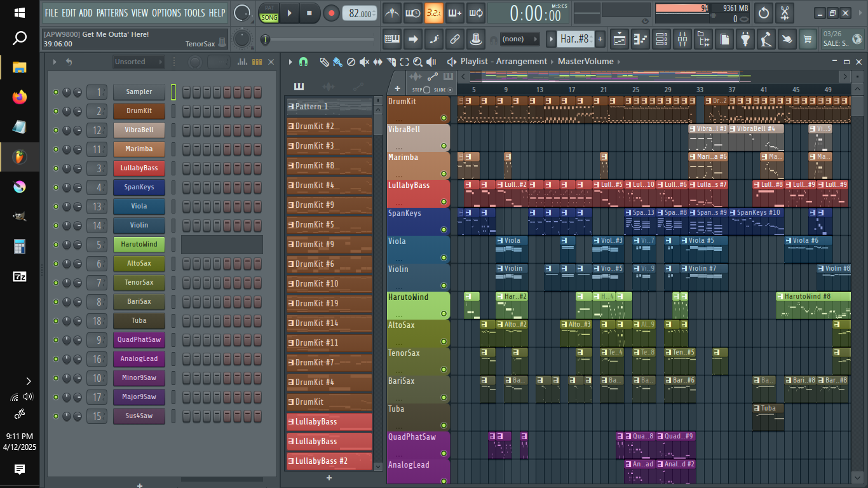
Task: Add new pattern with plus button
Action: tap(600, 39)
